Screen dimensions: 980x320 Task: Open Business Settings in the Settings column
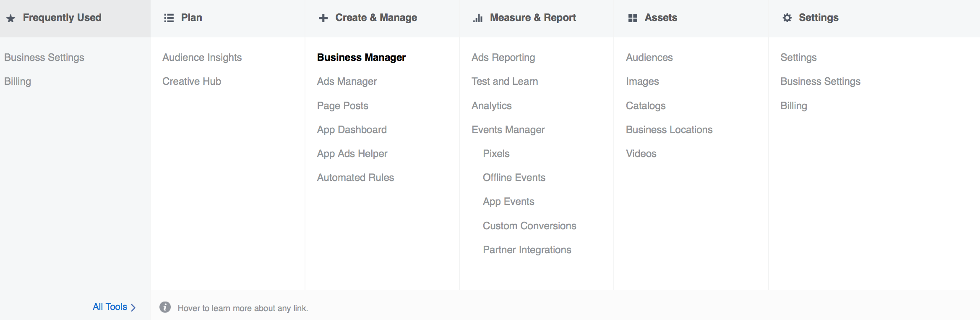(x=820, y=81)
